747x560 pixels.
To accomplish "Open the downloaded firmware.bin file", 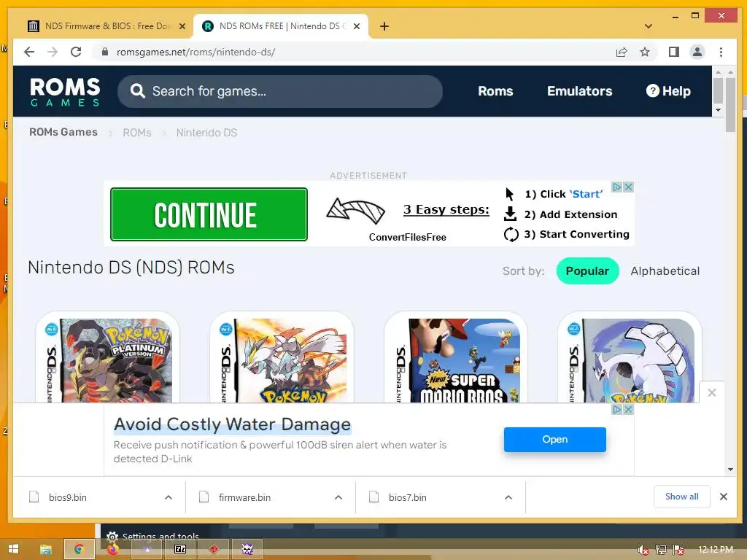I will pyautogui.click(x=244, y=497).
